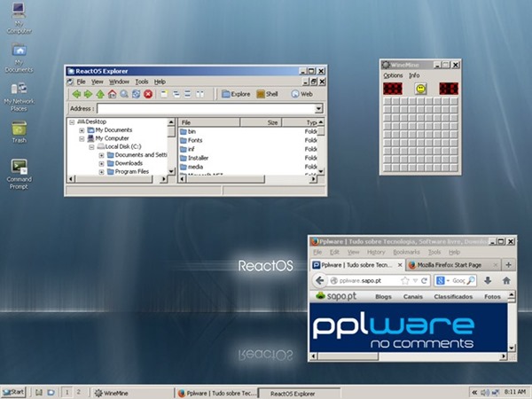Click the Shell button in Explorer toolbar
This screenshot has width=532, height=399.
[x=268, y=94]
